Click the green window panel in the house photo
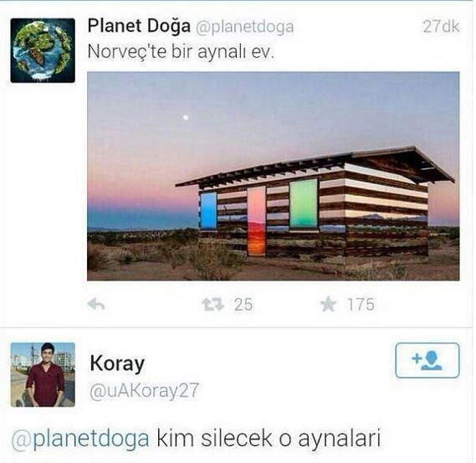This screenshot has width=476, height=463. [x=304, y=203]
